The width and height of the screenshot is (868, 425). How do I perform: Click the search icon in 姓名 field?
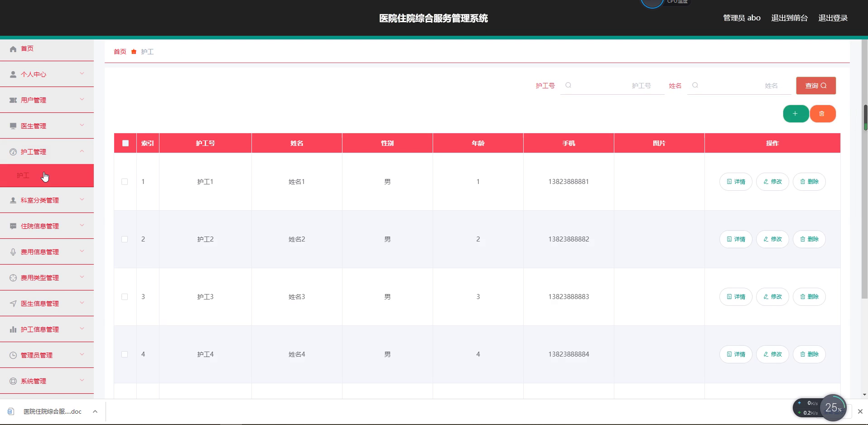(x=695, y=85)
